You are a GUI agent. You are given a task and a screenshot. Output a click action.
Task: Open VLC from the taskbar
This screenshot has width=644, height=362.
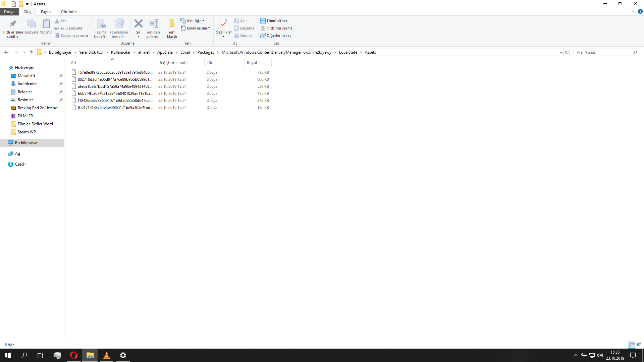coord(106,355)
